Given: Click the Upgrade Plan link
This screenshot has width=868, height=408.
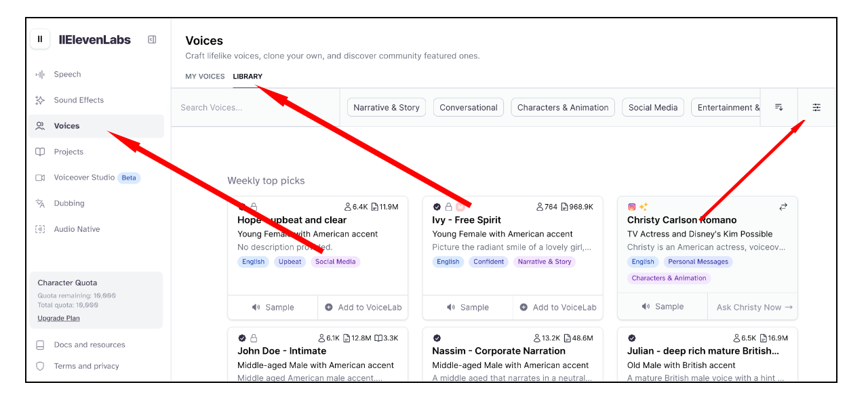Looking at the screenshot, I should tap(59, 318).
